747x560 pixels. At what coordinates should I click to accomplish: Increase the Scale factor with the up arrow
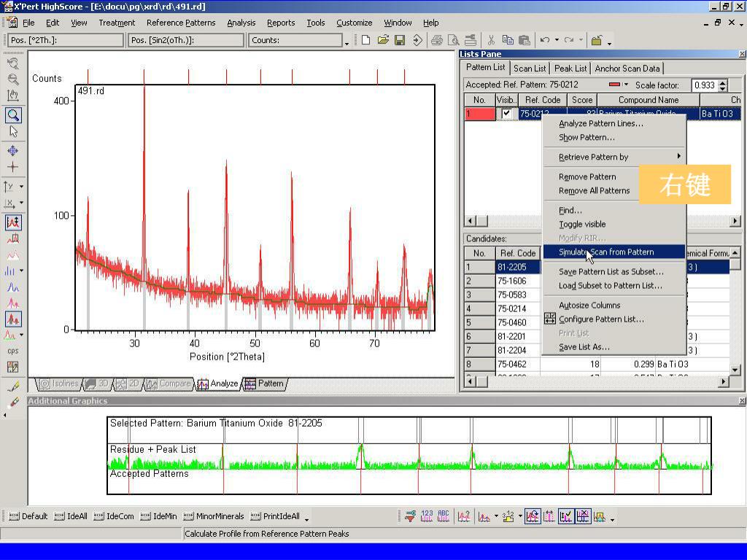coord(723,82)
